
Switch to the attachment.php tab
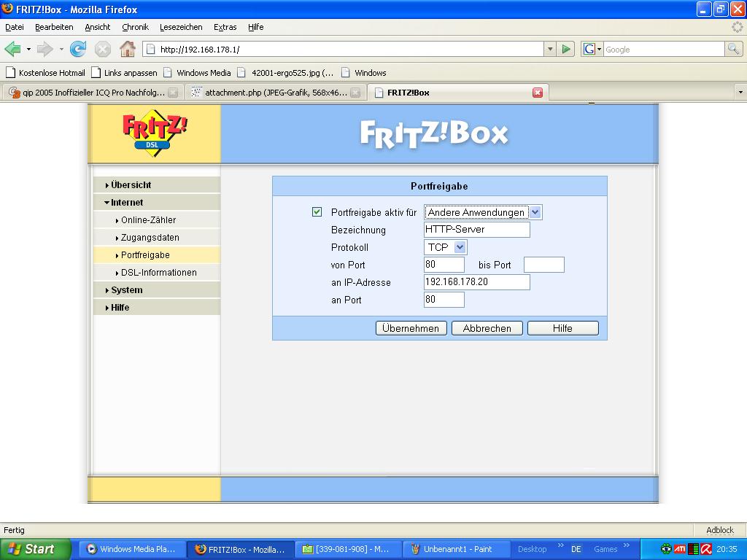coord(275,93)
